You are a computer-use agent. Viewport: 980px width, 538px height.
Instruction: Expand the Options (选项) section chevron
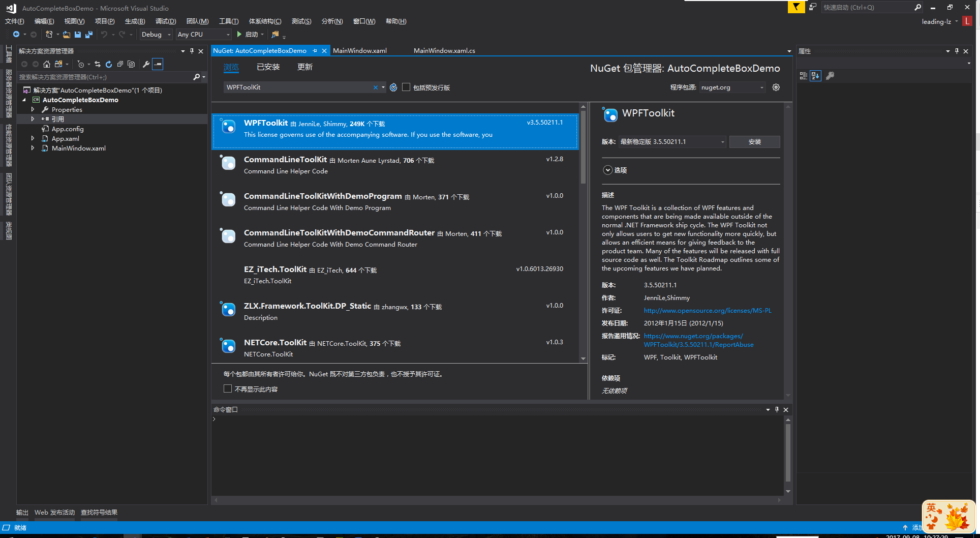pos(607,170)
